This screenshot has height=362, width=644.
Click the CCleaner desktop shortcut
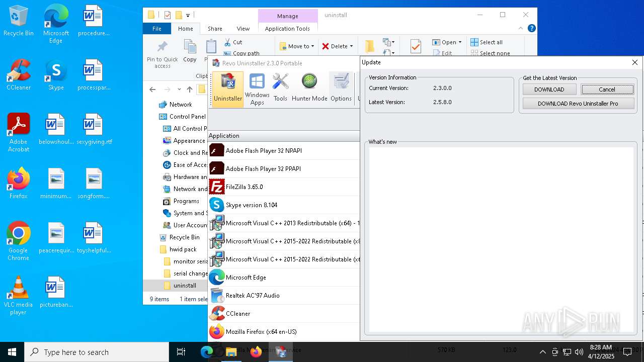tap(19, 75)
